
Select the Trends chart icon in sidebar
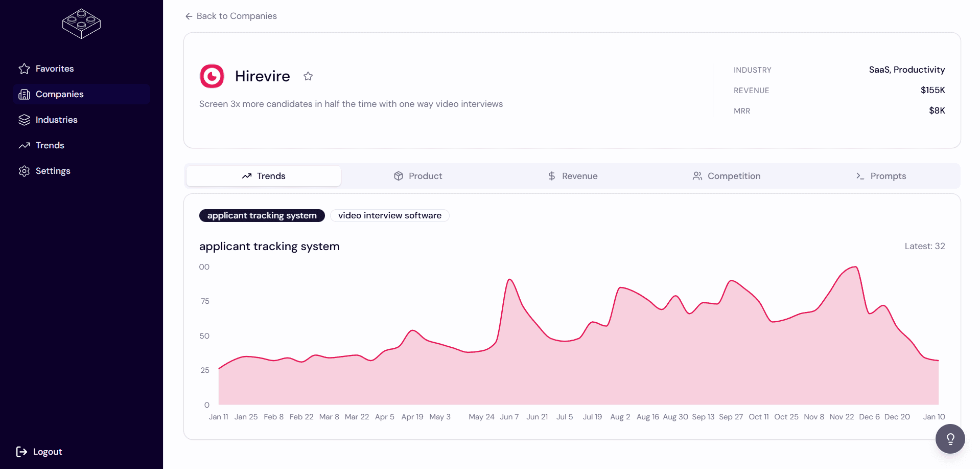[x=24, y=145]
